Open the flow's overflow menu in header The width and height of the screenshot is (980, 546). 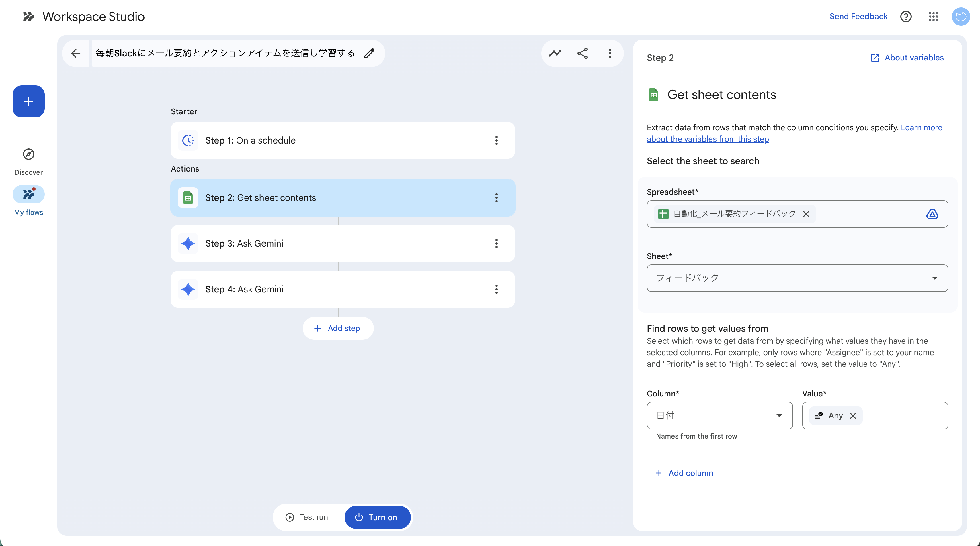tap(610, 53)
